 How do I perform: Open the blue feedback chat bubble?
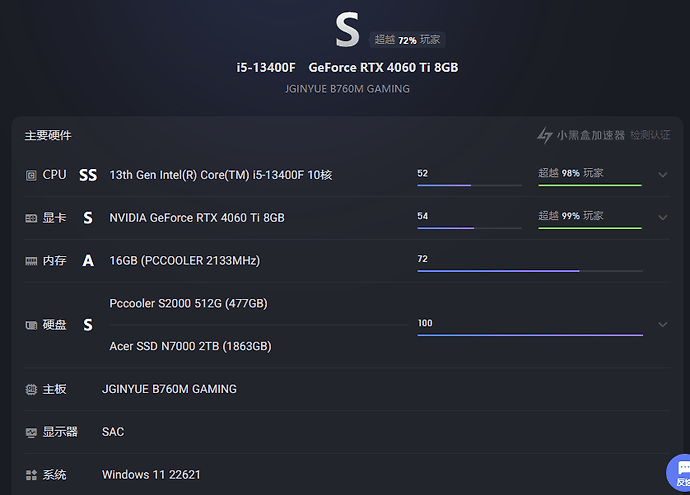680,473
